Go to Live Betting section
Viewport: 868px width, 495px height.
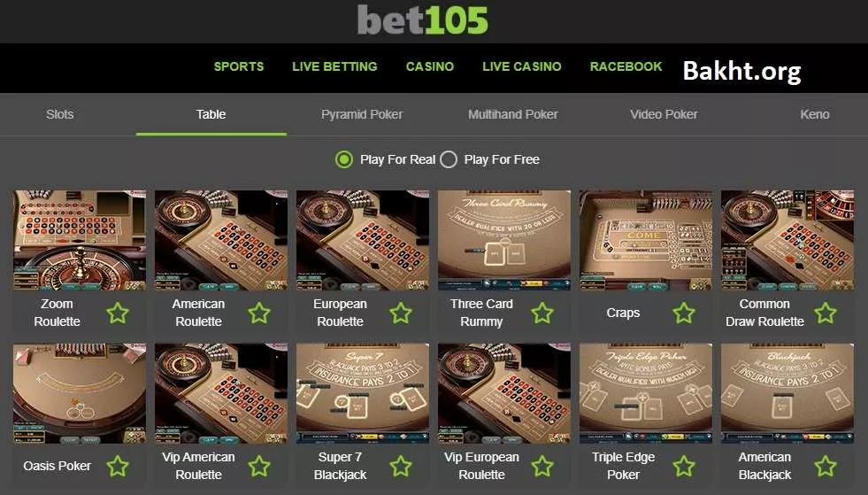click(x=334, y=66)
